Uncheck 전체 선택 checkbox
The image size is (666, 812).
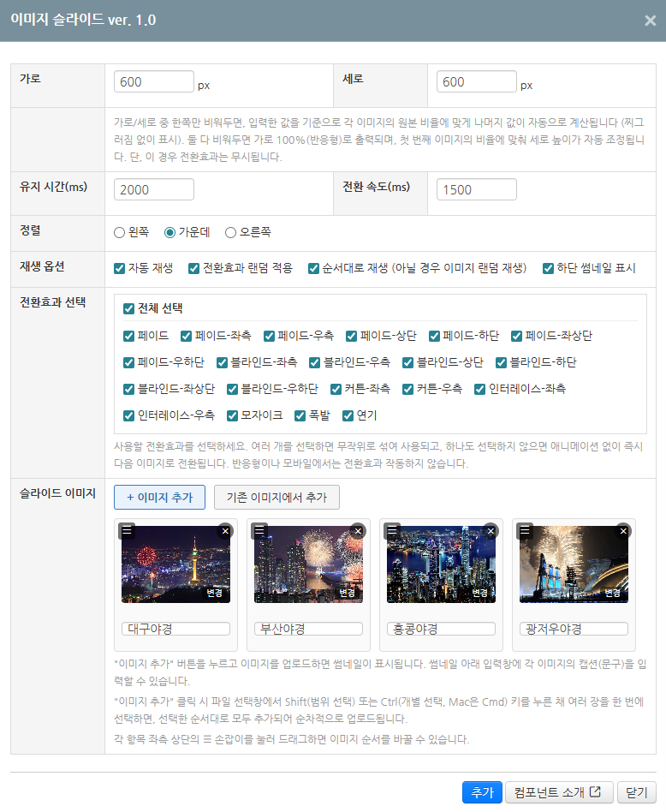coord(129,308)
